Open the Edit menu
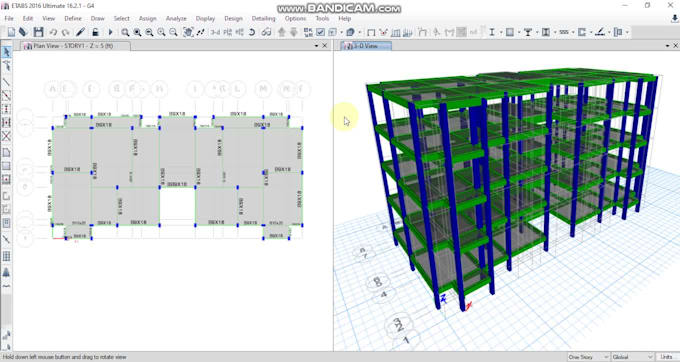680x362 pixels. pyautogui.click(x=28, y=19)
